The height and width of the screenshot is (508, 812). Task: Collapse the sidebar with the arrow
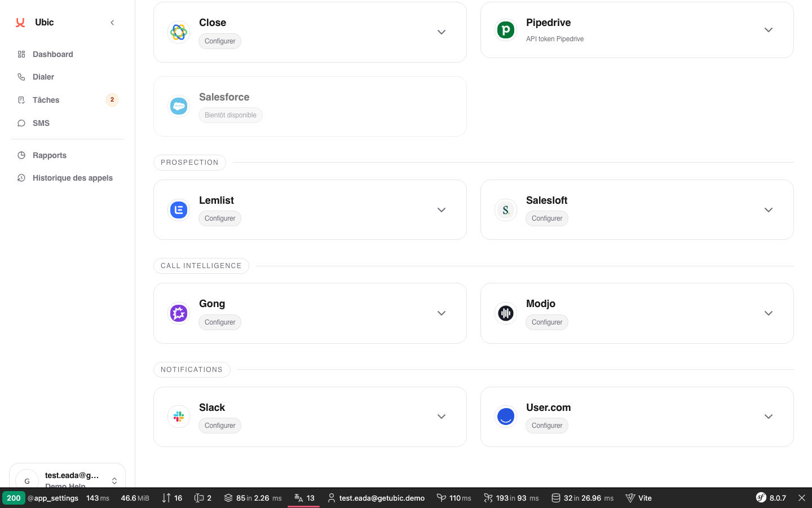coord(112,23)
